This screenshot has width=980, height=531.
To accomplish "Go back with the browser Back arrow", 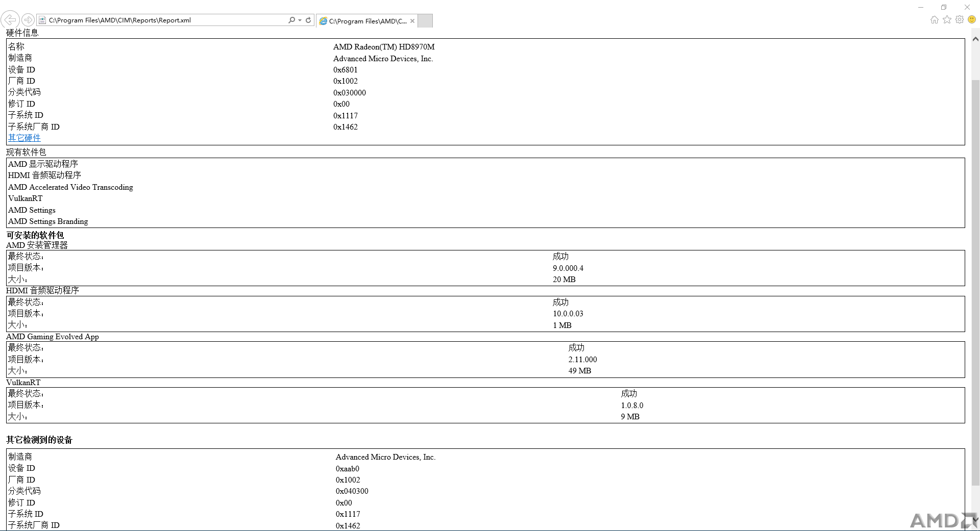I will pyautogui.click(x=10, y=20).
